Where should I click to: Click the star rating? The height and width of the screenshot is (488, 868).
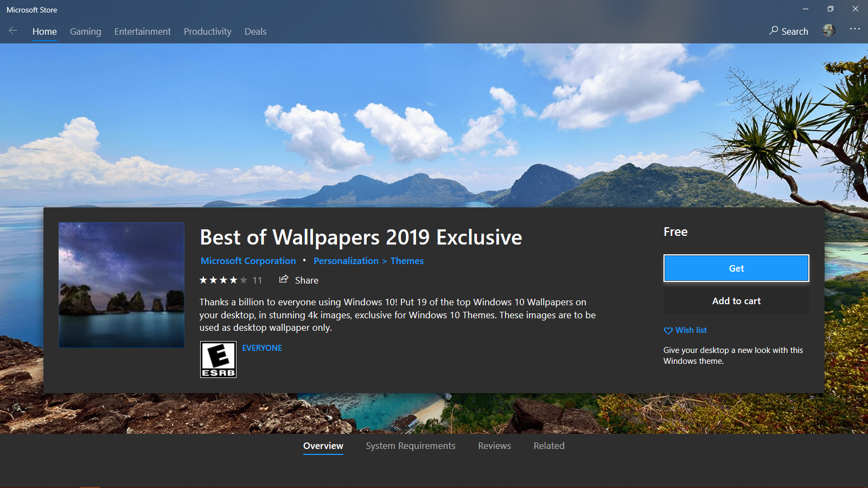[x=223, y=280]
